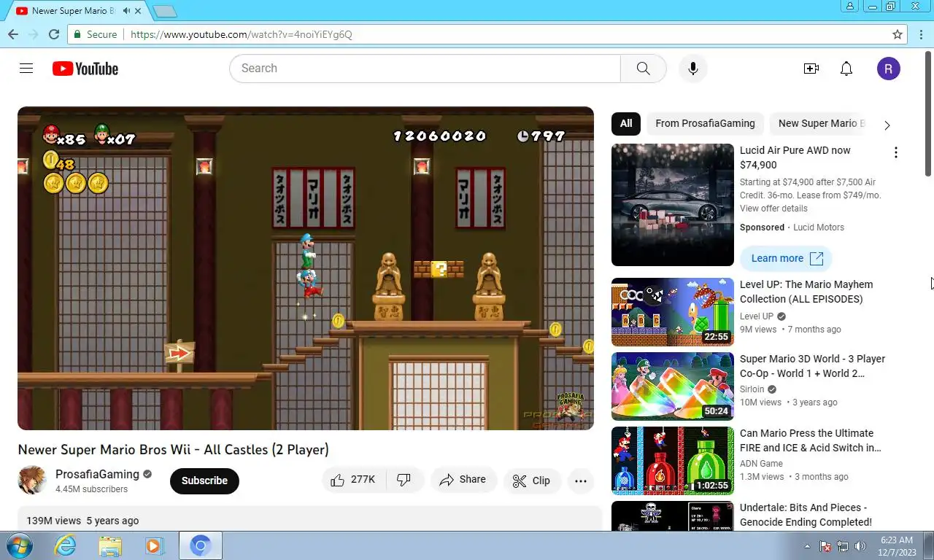
Task: Click the page vertical scrollbar
Action: [928, 113]
